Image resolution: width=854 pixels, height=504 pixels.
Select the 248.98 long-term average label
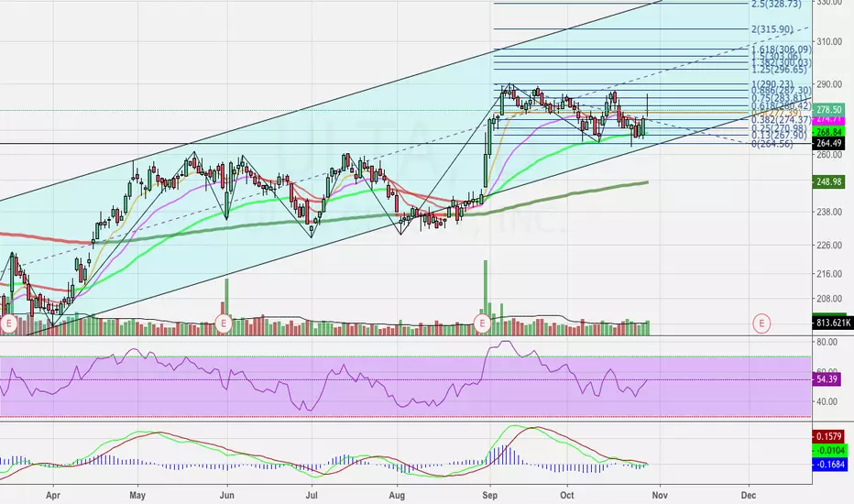tap(828, 181)
